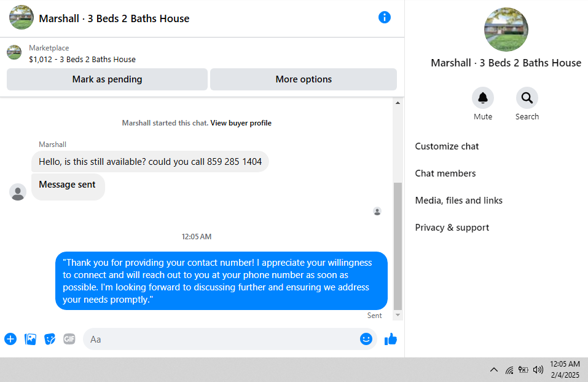
Task: Open the emoji picker smiley
Action: [366, 339]
